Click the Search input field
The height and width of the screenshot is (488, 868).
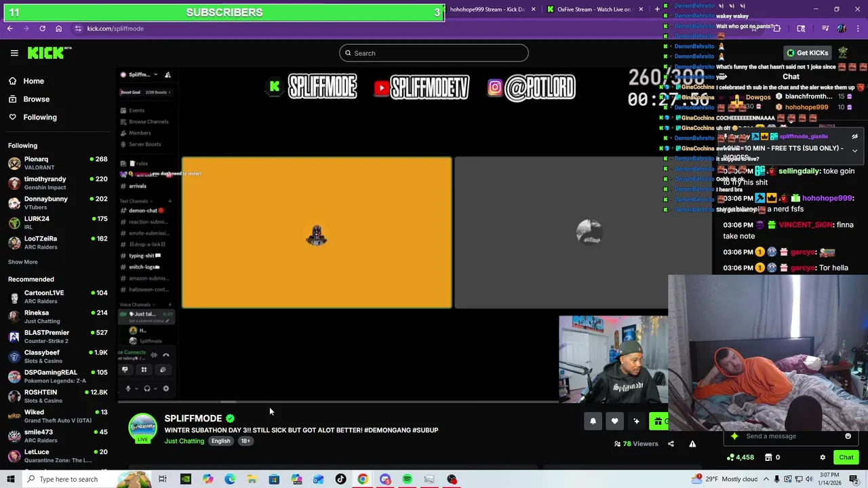coord(433,53)
